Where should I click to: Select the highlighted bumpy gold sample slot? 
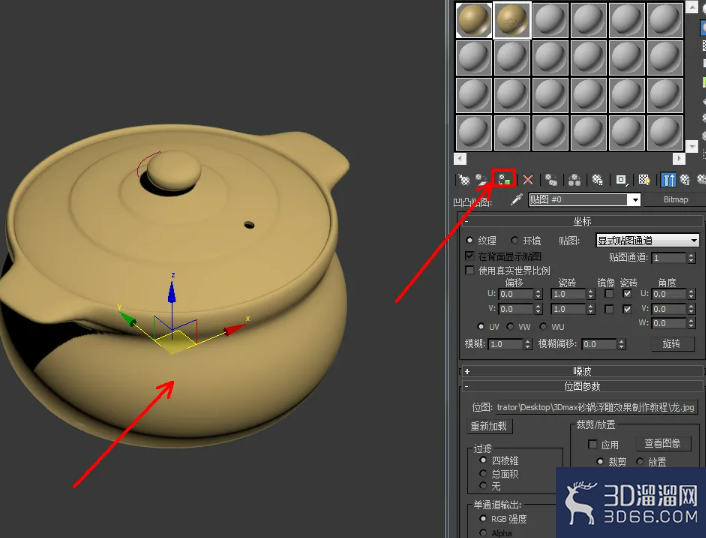click(x=512, y=20)
